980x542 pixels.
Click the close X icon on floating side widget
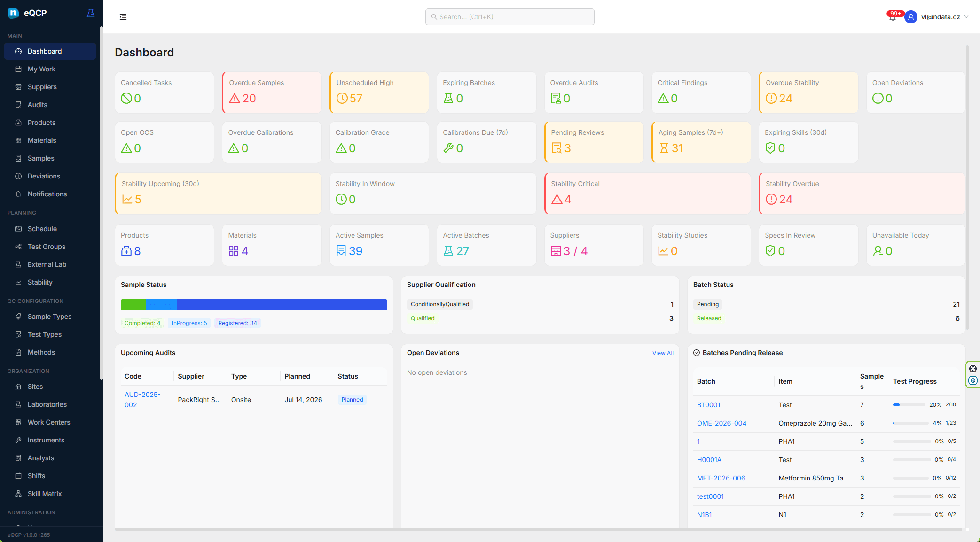point(973,369)
